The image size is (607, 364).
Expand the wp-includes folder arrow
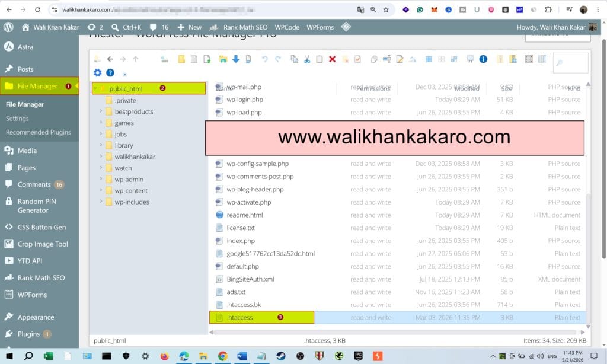point(101,202)
